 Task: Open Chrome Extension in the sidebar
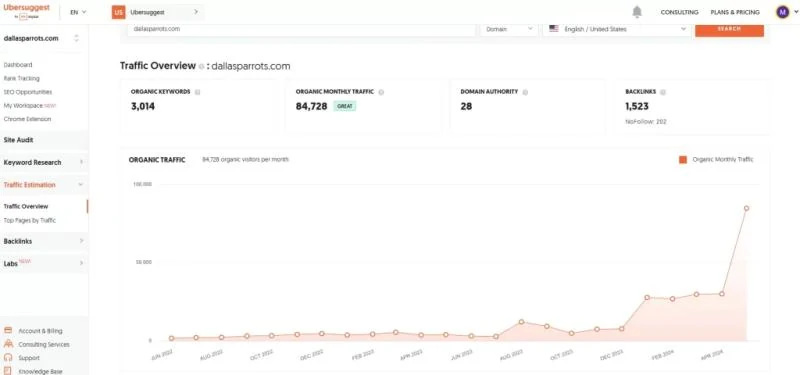27,119
